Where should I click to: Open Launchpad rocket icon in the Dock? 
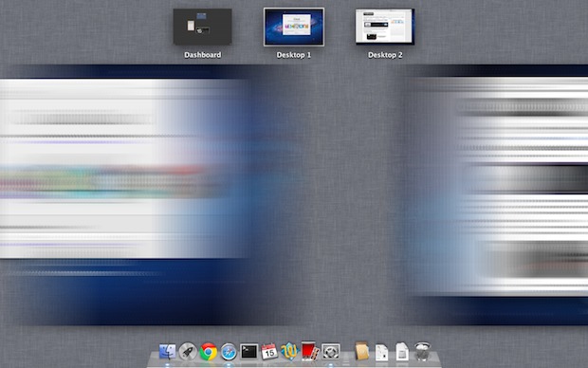tap(188, 352)
